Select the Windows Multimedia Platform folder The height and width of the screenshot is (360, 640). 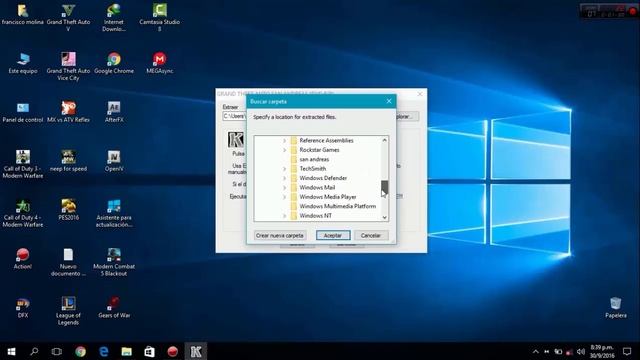click(x=338, y=206)
